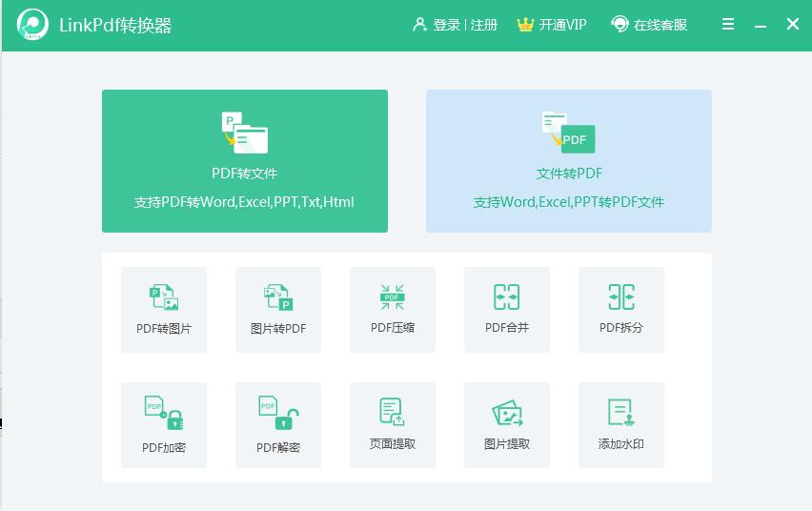Image resolution: width=812 pixels, height=511 pixels.
Task: Open the 登录 login link
Action: coord(446,25)
